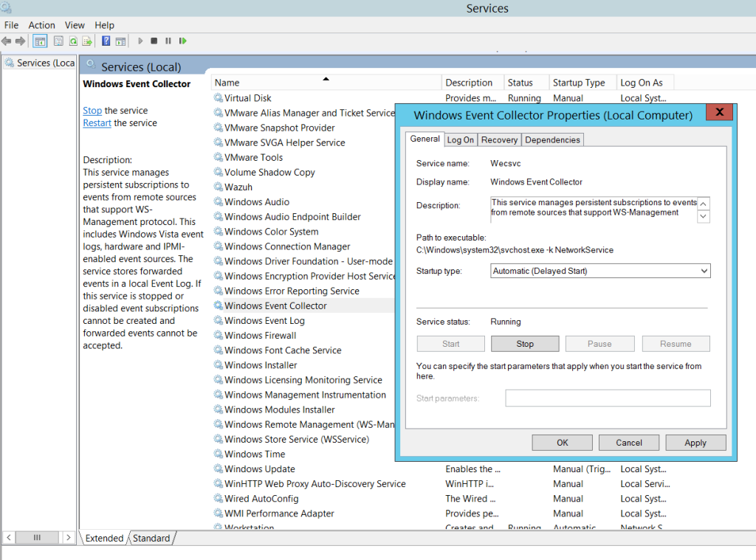Click the Start Service toolbar icon
The height and width of the screenshot is (560, 756).
[x=140, y=41]
